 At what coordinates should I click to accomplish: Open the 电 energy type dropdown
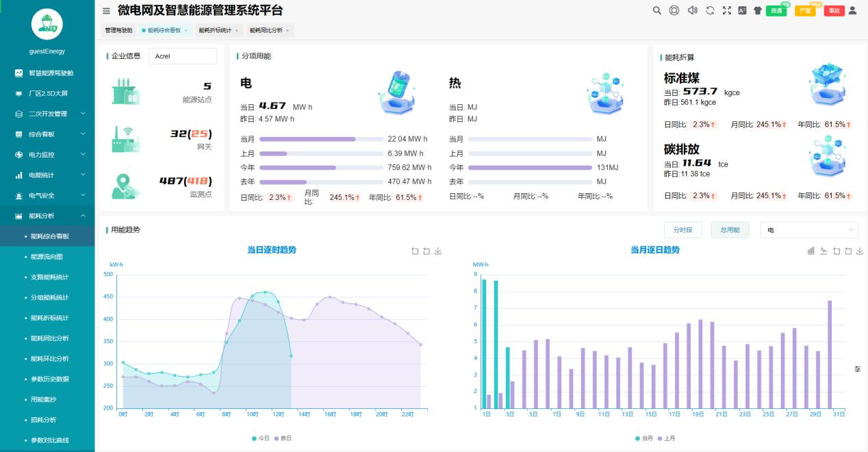pos(809,230)
